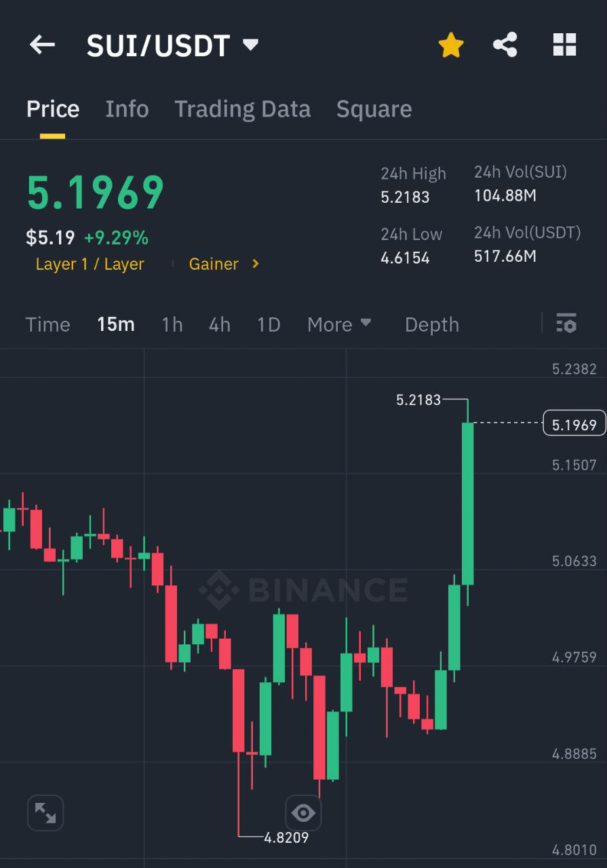Tap the 5.2382 price axis label
Screen dimensions: 607x868
[x=574, y=369]
